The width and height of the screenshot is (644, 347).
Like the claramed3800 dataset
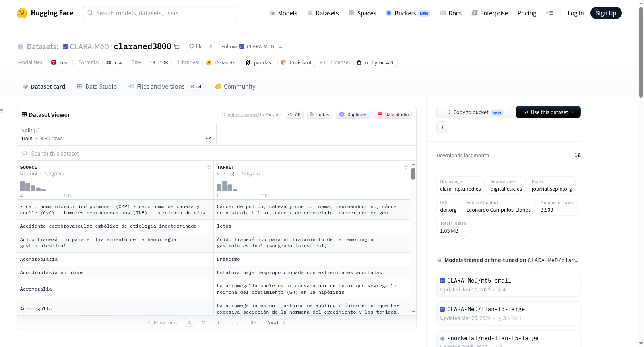[197, 46]
